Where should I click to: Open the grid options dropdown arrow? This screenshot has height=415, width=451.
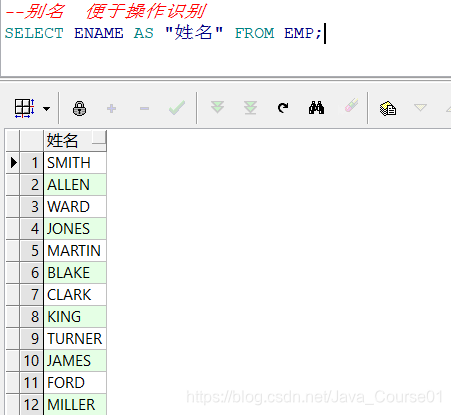coord(46,109)
